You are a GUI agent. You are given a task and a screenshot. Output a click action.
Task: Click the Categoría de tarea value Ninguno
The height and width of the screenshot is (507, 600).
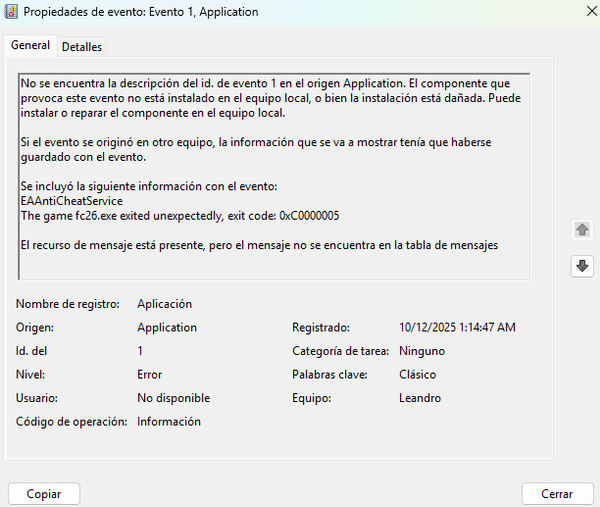point(421,351)
